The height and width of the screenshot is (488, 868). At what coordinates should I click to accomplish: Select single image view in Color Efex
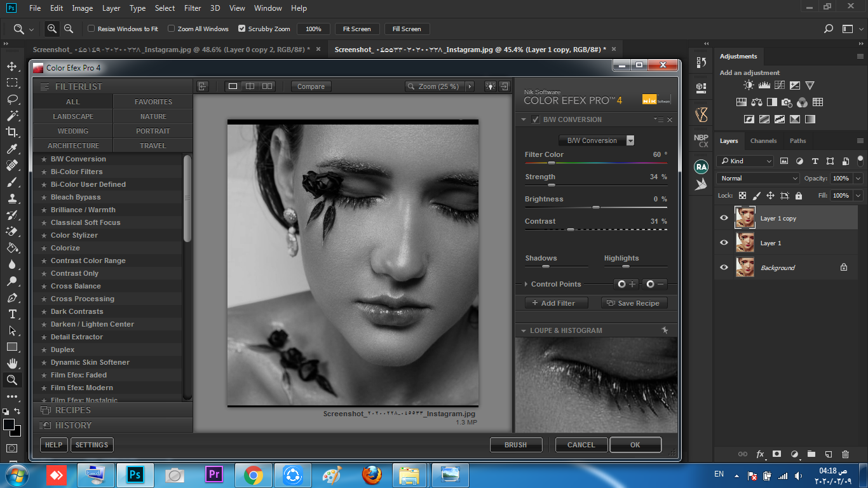coord(233,86)
